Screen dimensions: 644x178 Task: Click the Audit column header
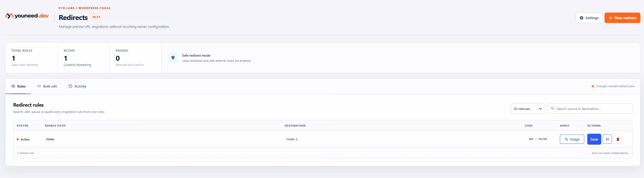pyautogui.click(x=564, y=126)
